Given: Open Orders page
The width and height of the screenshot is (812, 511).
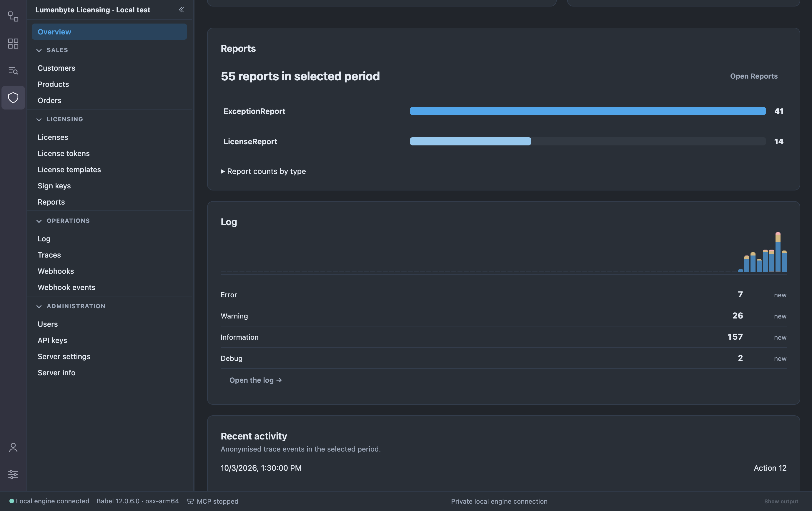Looking at the screenshot, I should tap(109, 100).
